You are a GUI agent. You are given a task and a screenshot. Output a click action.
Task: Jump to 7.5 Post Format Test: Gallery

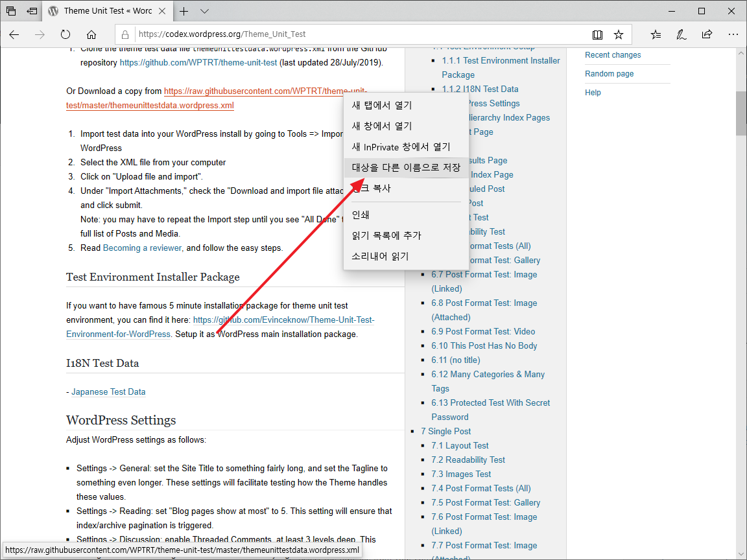486,503
